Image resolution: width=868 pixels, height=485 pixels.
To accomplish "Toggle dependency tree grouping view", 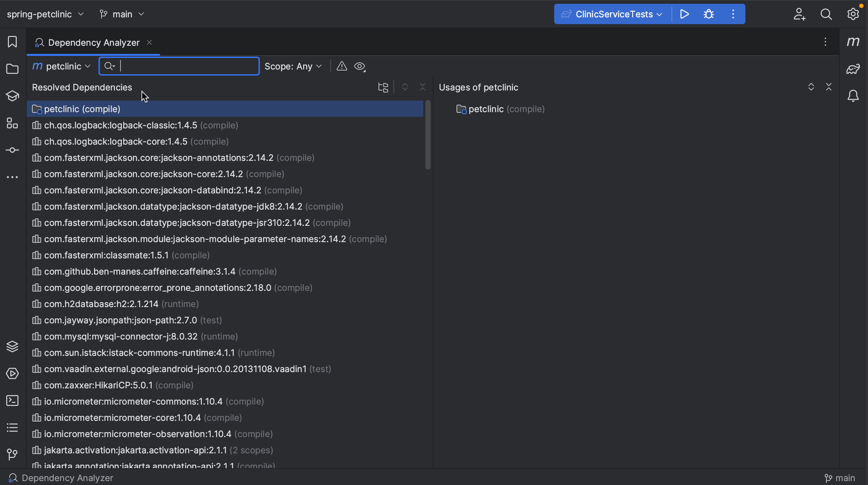I will [x=383, y=87].
